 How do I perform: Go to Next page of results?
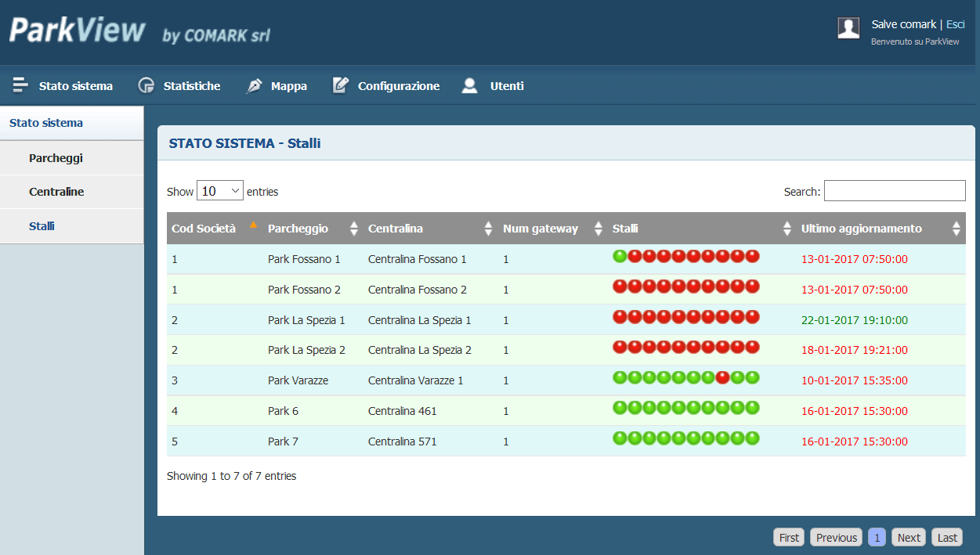click(x=909, y=537)
